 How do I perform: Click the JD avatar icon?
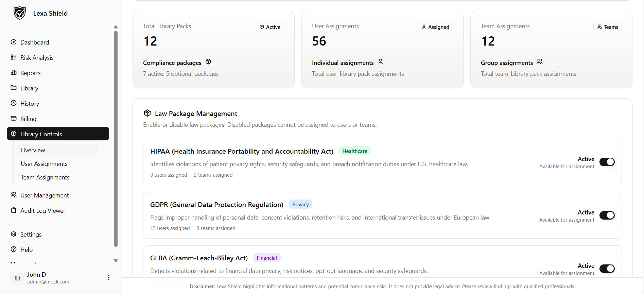17,278
